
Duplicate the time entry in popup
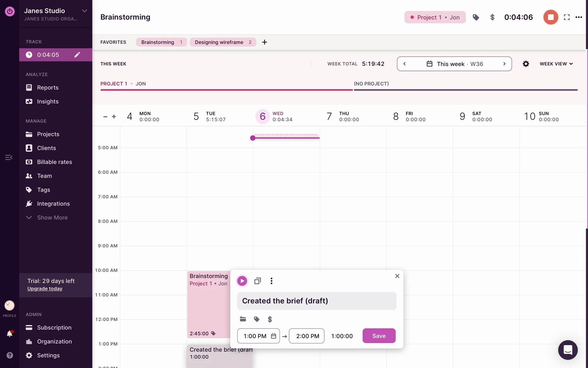[257, 281]
